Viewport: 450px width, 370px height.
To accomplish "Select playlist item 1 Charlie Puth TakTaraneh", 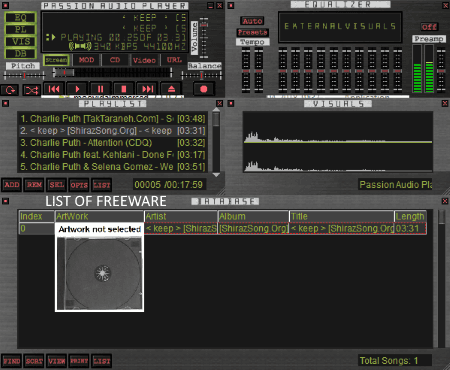I will click(x=113, y=119).
